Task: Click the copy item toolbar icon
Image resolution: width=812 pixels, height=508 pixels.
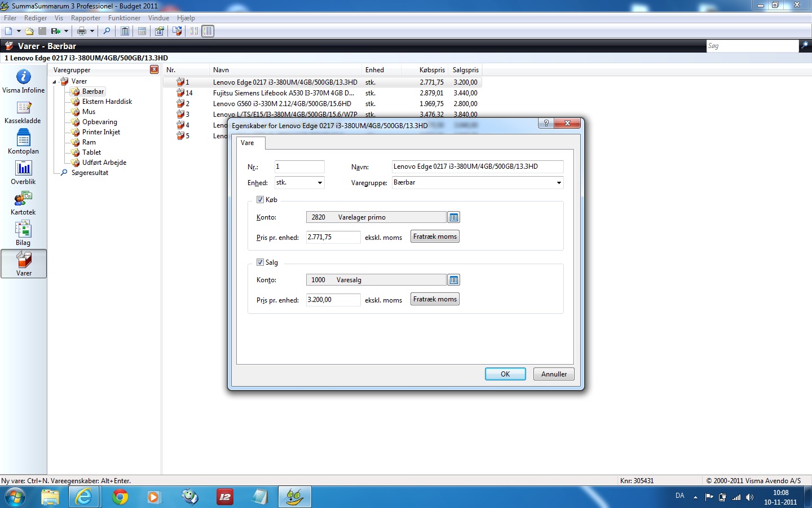Action: pos(177,31)
